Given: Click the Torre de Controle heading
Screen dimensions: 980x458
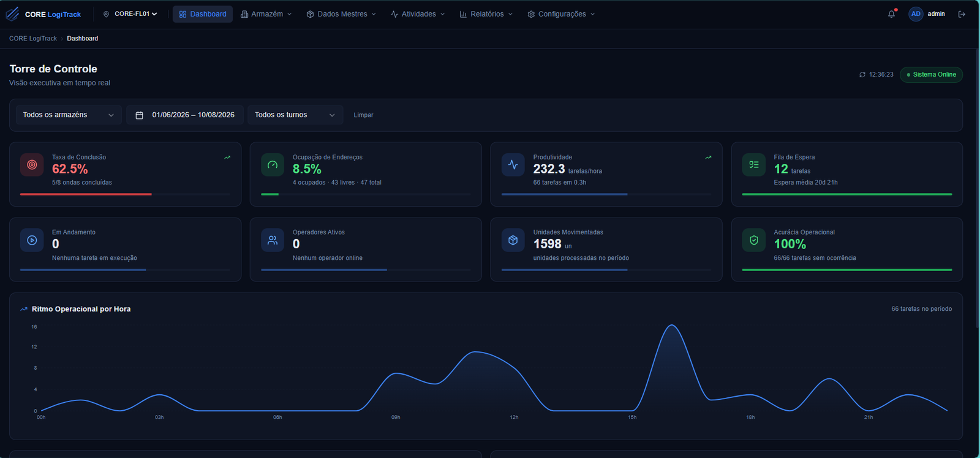Looking at the screenshot, I should click(53, 69).
